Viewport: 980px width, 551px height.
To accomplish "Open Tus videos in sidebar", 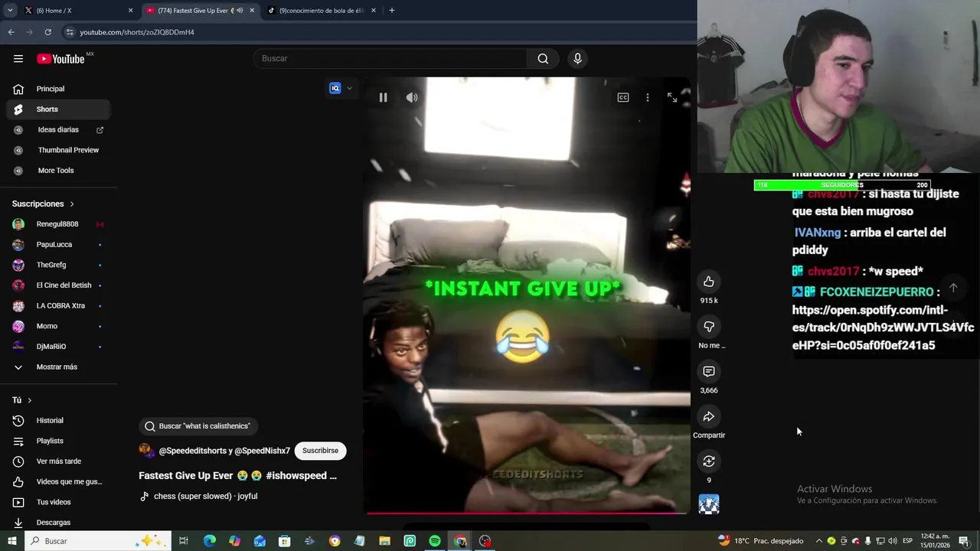I will pyautogui.click(x=58, y=502).
